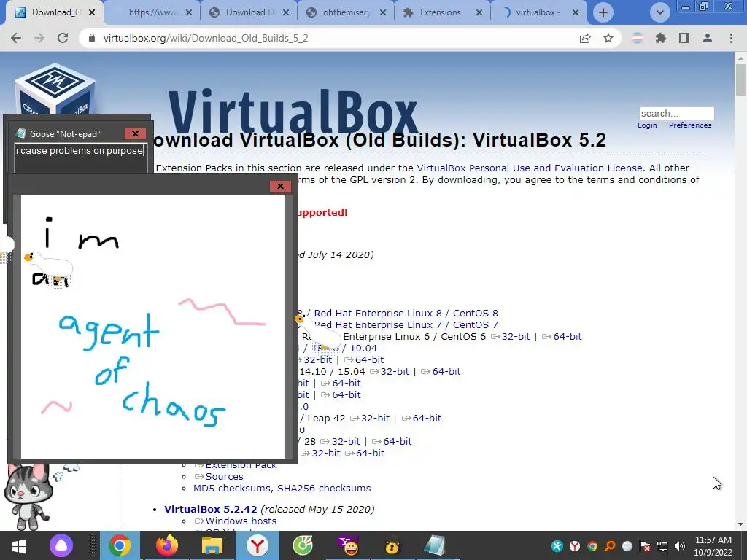The height and width of the screenshot is (560, 747).
Task: Focus the address bar URL
Action: point(206,38)
